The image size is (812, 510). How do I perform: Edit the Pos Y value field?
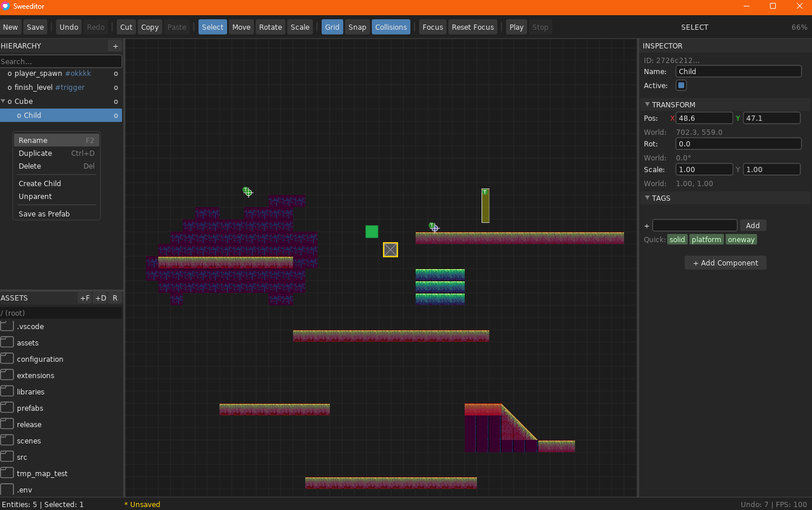772,118
